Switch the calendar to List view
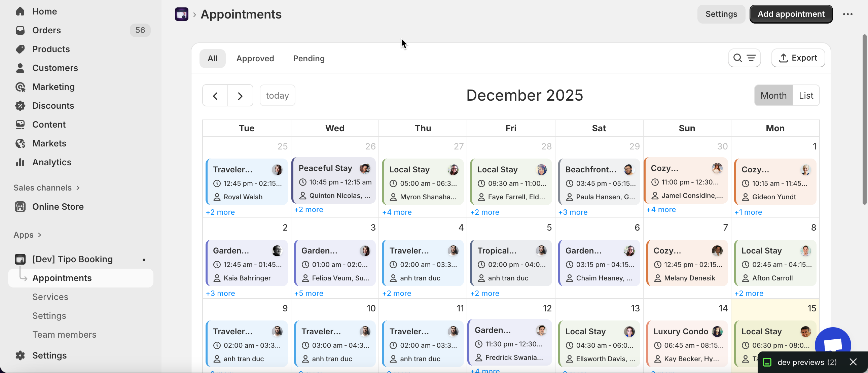This screenshot has width=868, height=373. point(806,96)
